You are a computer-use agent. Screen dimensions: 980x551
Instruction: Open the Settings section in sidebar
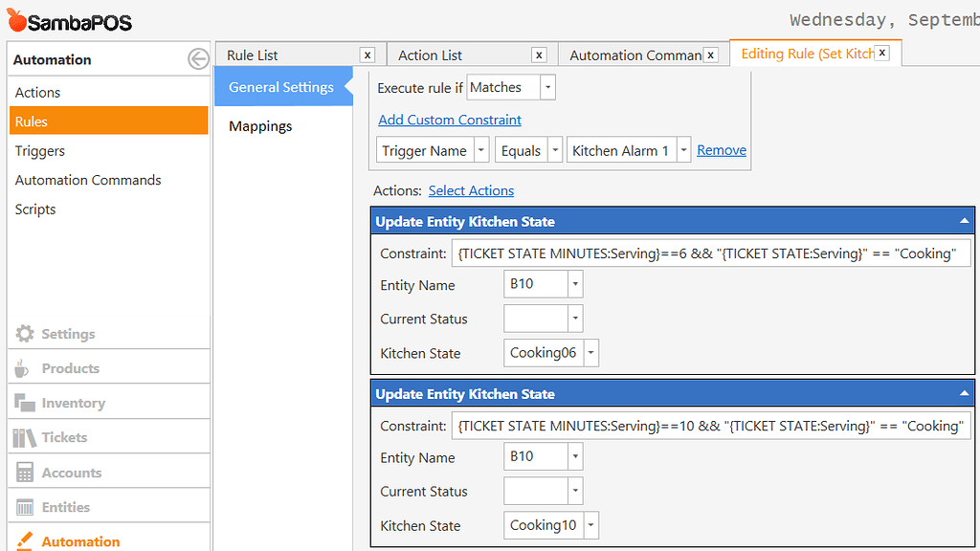(x=62, y=332)
